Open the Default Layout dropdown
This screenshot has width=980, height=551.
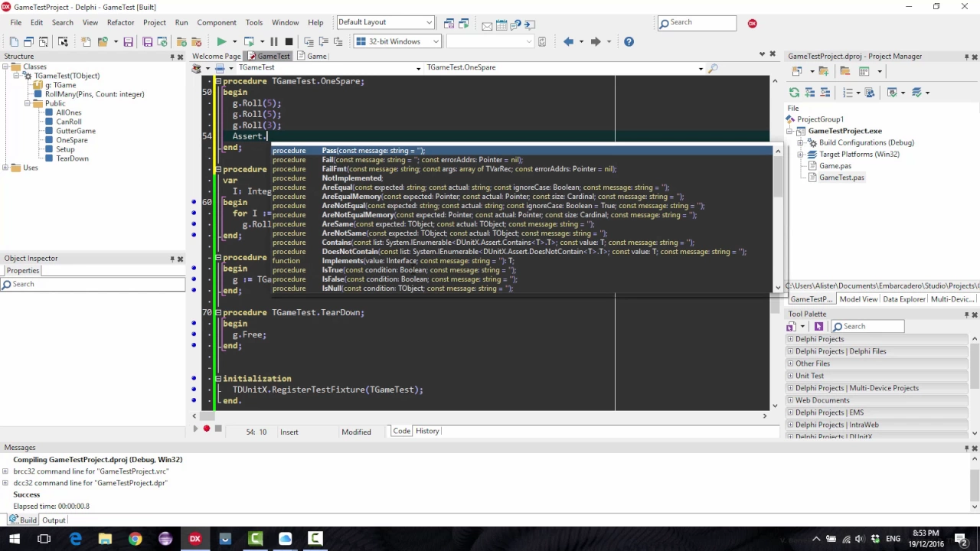430,23
